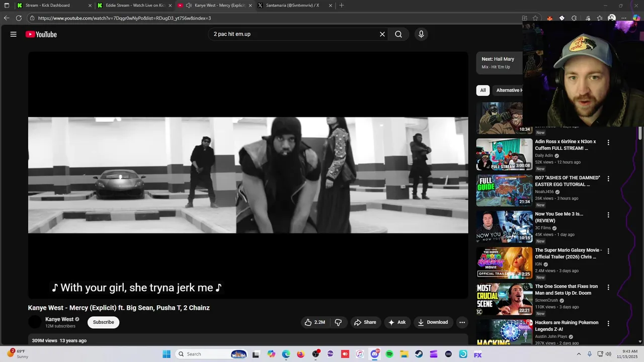Image resolution: width=644 pixels, height=362 pixels.
Task: Open File Explorer from the taskbar
Action: tap(404, 354)
